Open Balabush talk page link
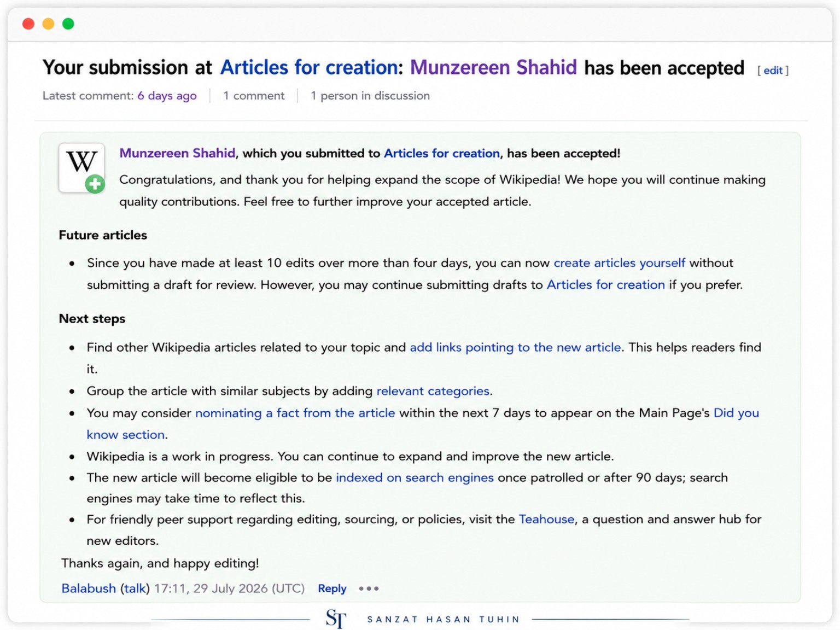This screenshot has width=840, height=630. [x=135, y=588]
